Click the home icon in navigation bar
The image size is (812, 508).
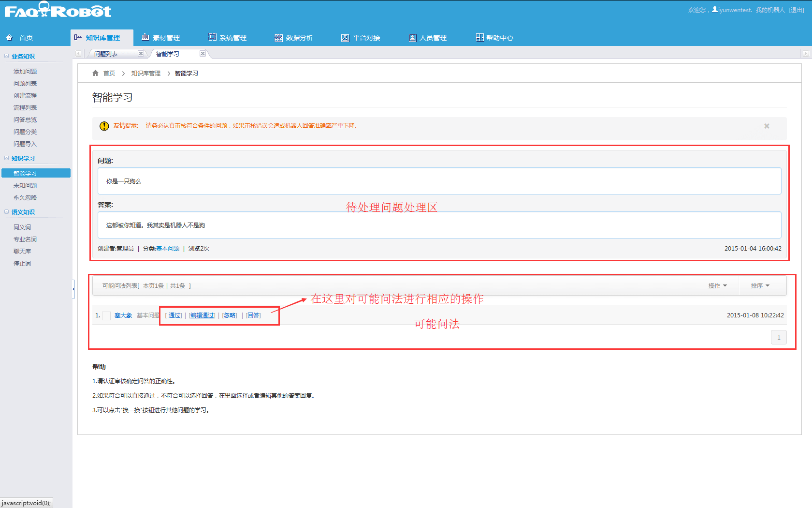point(9,38)
